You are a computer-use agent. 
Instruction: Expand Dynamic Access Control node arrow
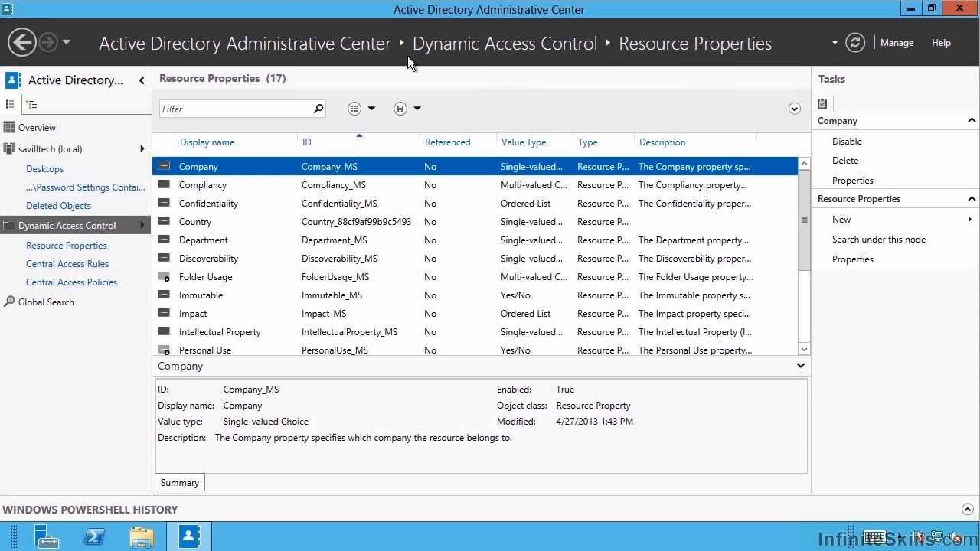(142, 226)
